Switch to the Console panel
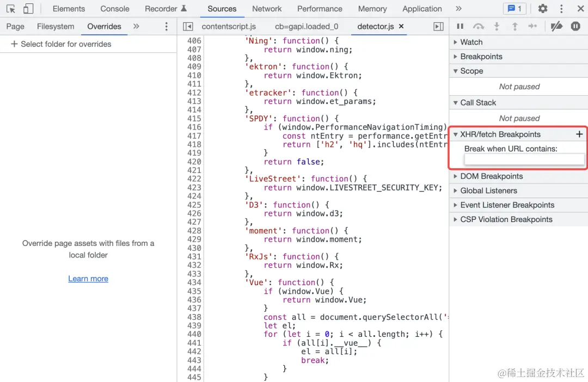588x382 pixels. click(x=115, y=9)
